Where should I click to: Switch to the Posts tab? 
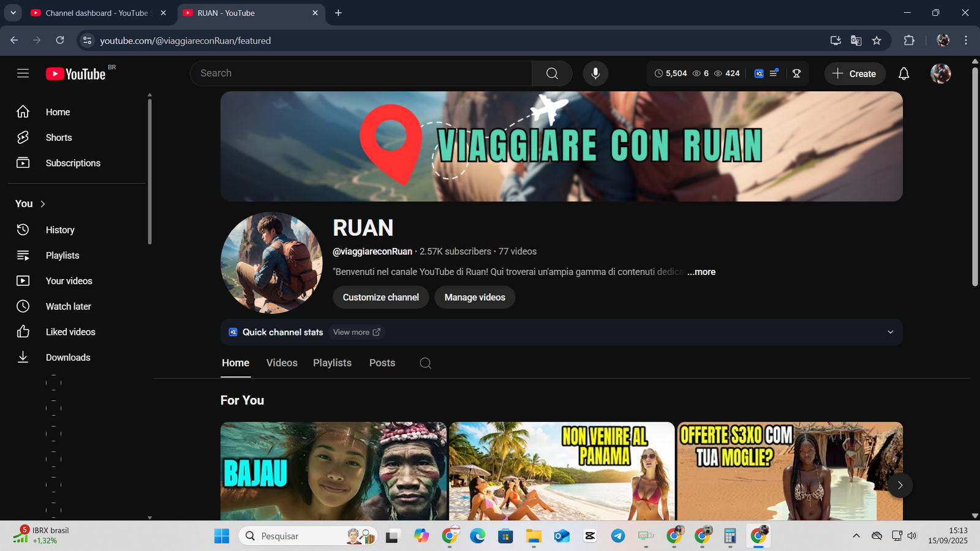[382, 363]
